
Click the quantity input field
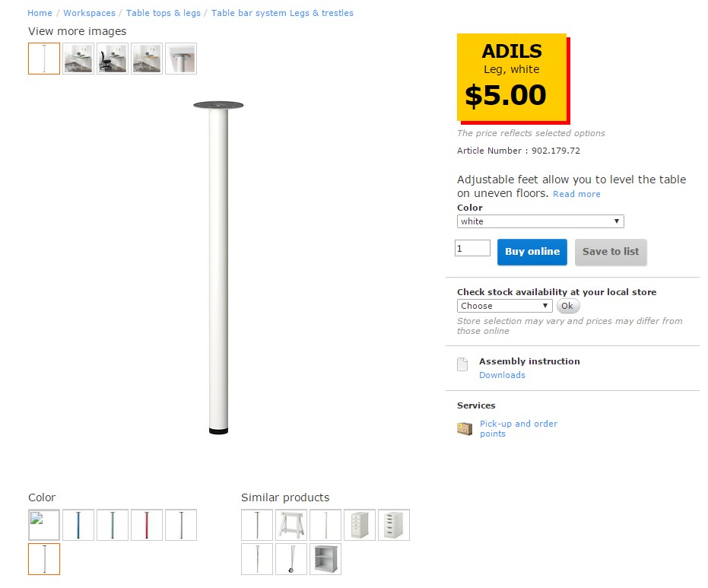pos(472,249)
